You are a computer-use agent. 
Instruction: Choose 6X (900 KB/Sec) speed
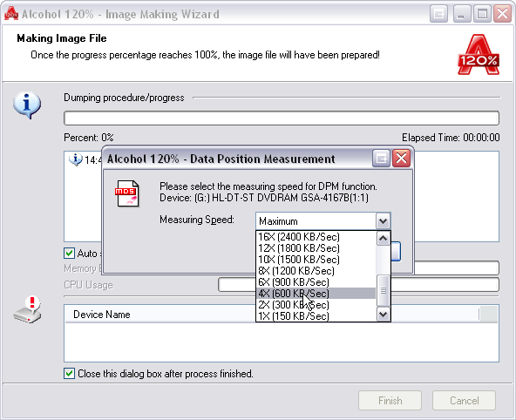pyautogui.click(x=316, y=282)
